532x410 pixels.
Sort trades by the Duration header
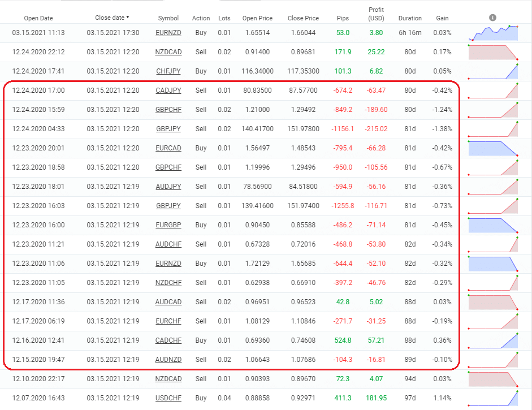pos(410,18)
